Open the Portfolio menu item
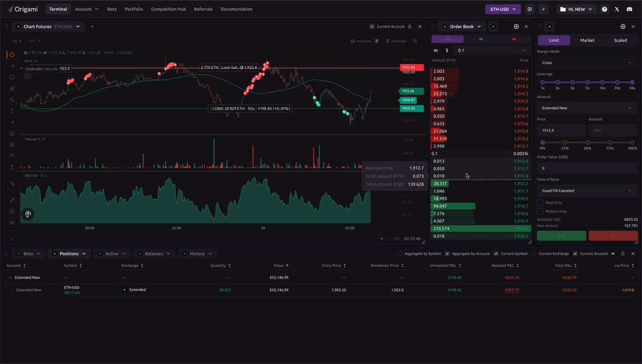Screen dimensions: 642x364 pyautogui.click(x=134, y=9)
